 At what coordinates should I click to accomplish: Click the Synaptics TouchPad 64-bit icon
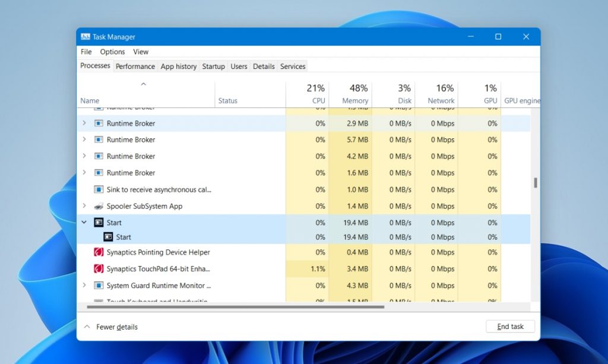[99, 268]
